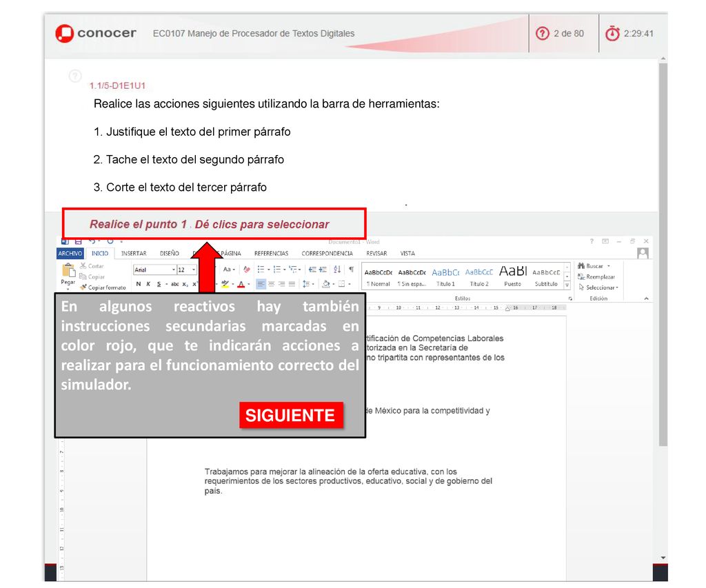Collapse the ribbon with the chevron

(x=646, y=298)
